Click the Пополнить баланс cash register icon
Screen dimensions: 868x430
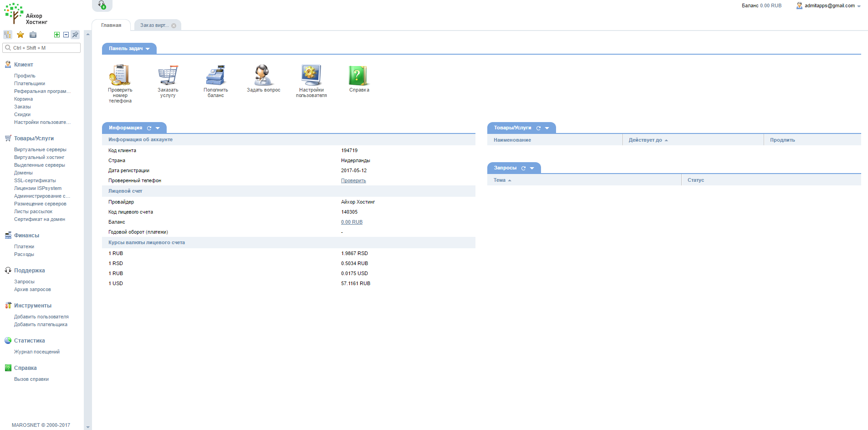(x=216, y=75)
